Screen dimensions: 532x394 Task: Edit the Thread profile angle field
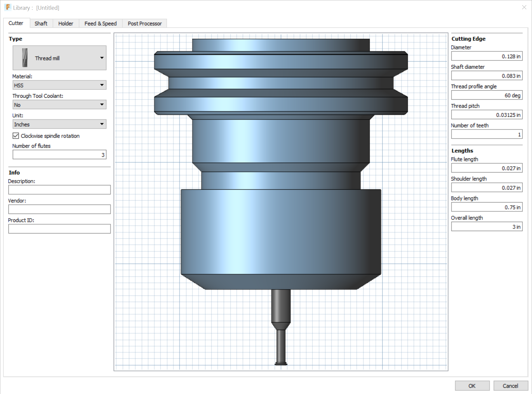(x=487, y=95)
